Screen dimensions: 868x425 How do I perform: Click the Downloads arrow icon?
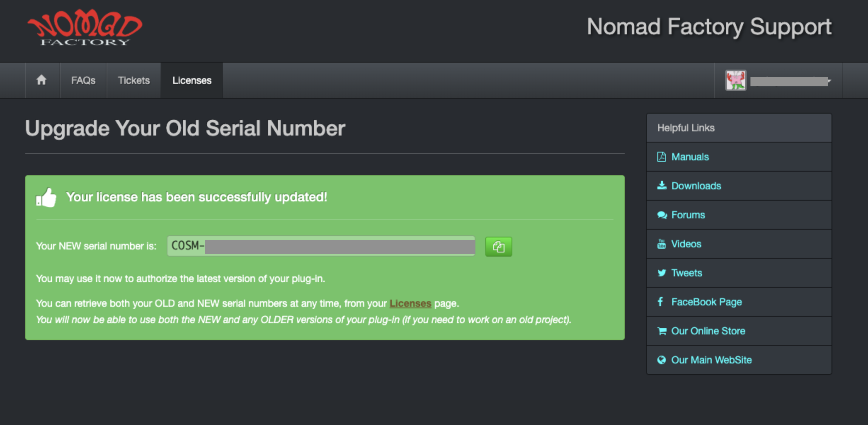point(662,185)
